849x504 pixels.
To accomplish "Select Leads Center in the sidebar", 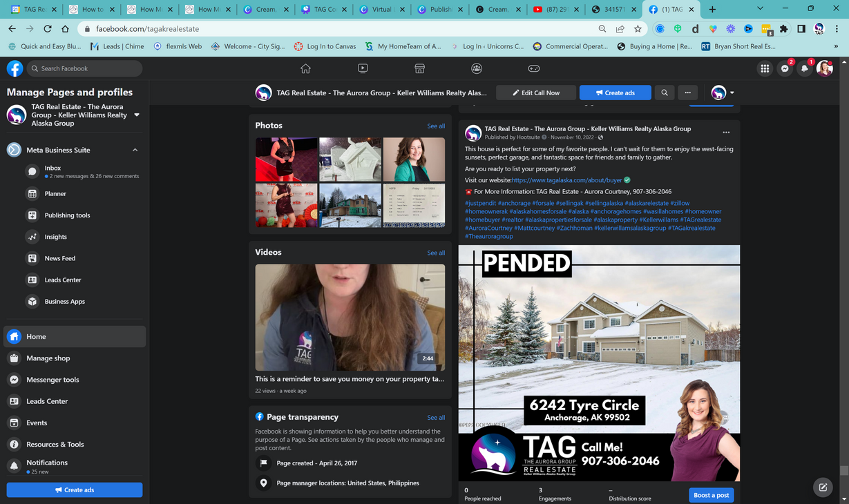I will click(47, 401).
